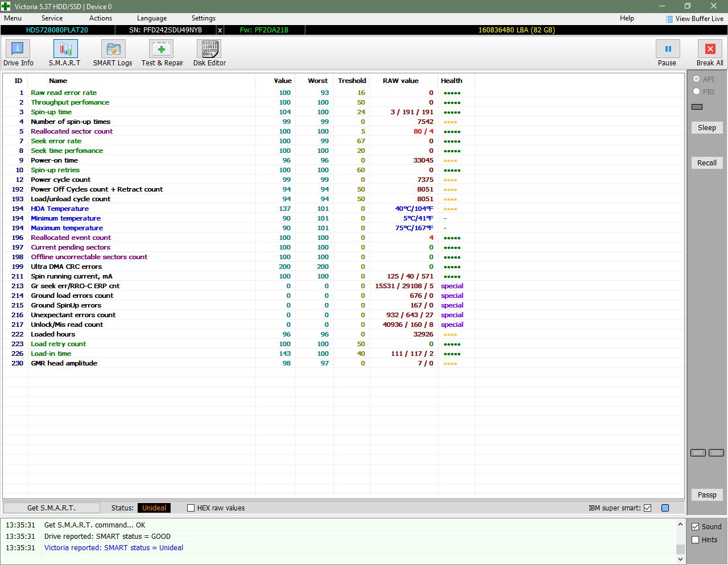
Task: Click the x beside the serial number
Action: (220, 30)
